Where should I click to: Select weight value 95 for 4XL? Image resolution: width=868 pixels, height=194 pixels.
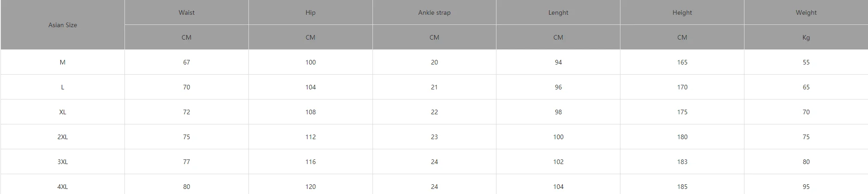point(806,187)
